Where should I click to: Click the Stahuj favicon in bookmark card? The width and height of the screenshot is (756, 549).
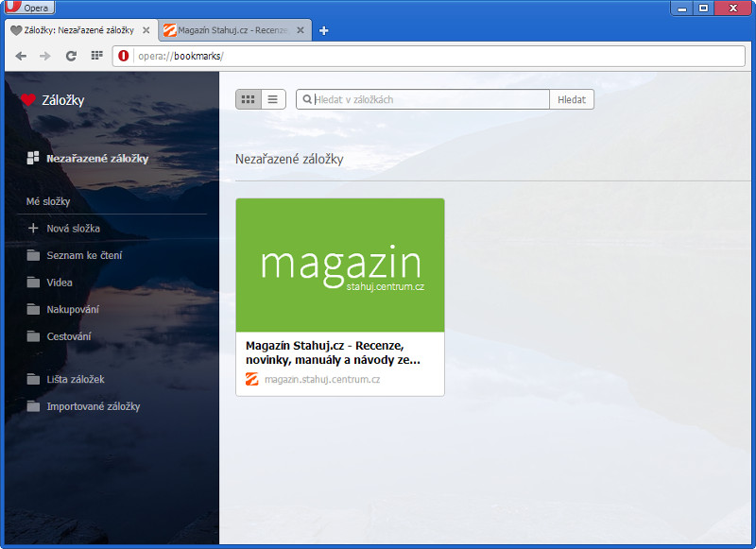coord(252,379)
